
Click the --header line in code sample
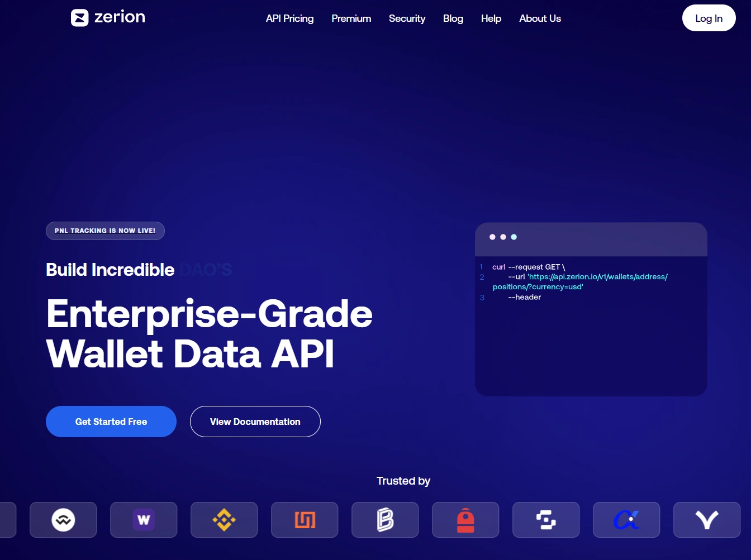[x=525, y=297]
